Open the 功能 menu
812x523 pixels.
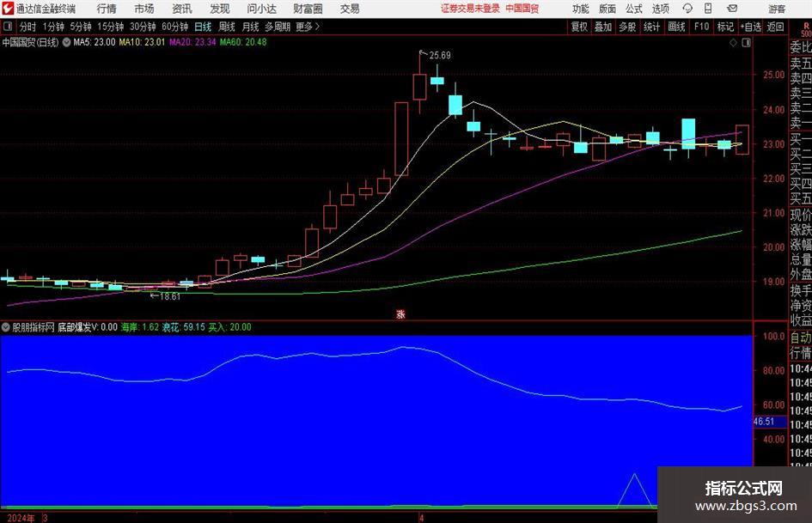click(581, 9)
